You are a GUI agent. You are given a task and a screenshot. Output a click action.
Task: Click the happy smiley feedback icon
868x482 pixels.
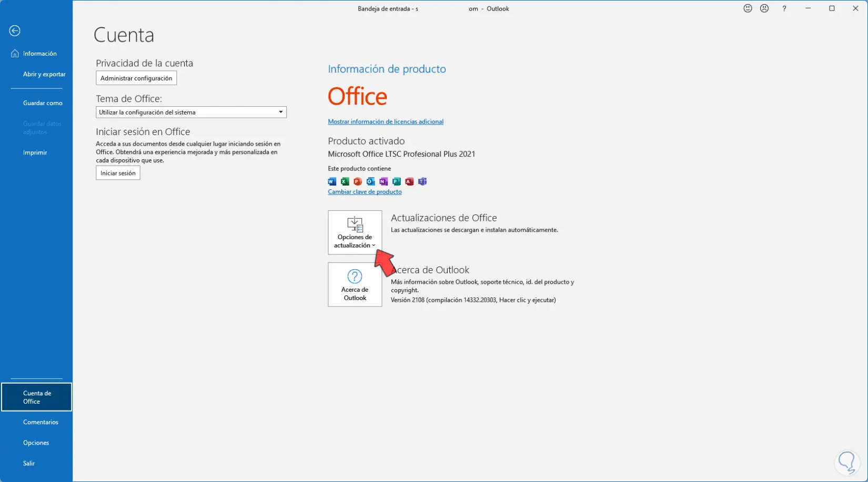[748, 8]
